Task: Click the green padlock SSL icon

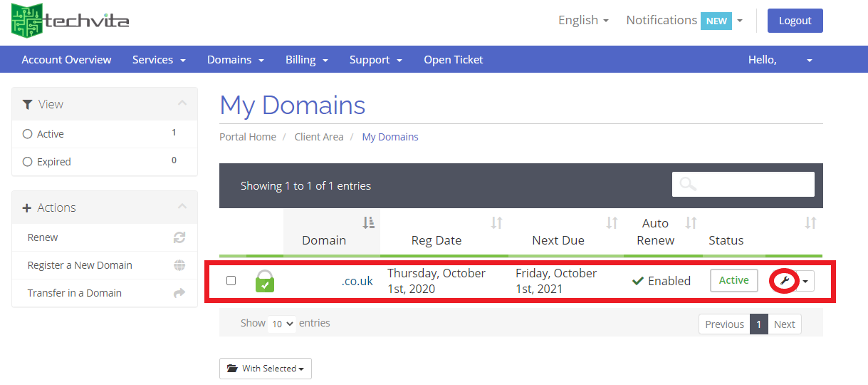Action: pos(265,281)
